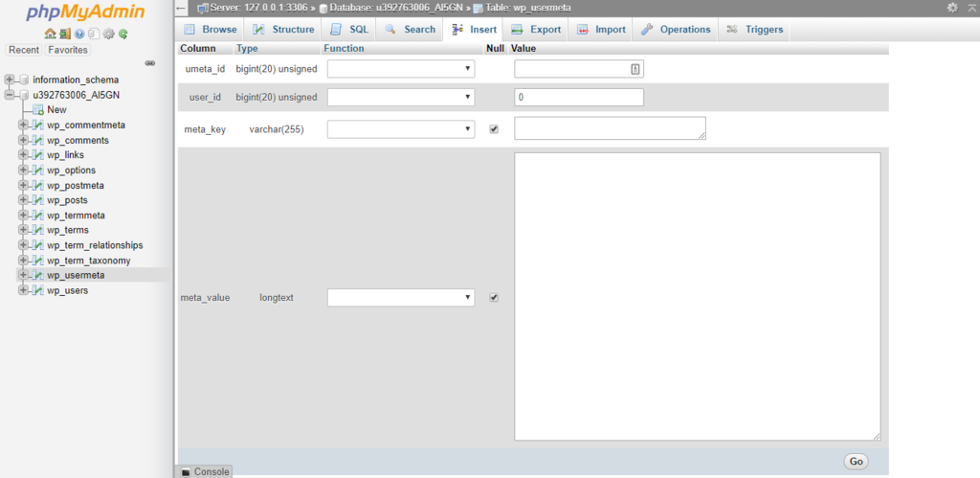This screenshot has height=478, width=980.
Task: Open the blue documentation help icon
Action: [x=79, y=34]
